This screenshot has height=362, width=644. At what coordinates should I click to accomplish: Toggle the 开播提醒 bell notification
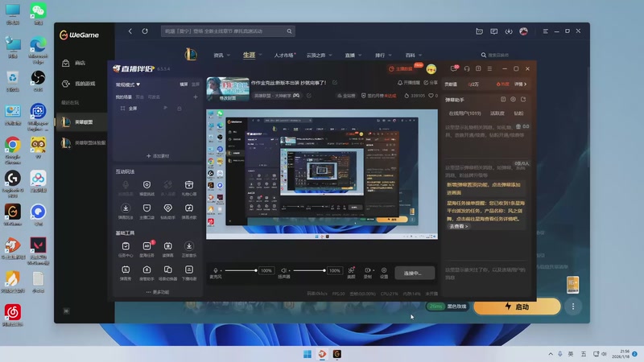pos(409,83)
